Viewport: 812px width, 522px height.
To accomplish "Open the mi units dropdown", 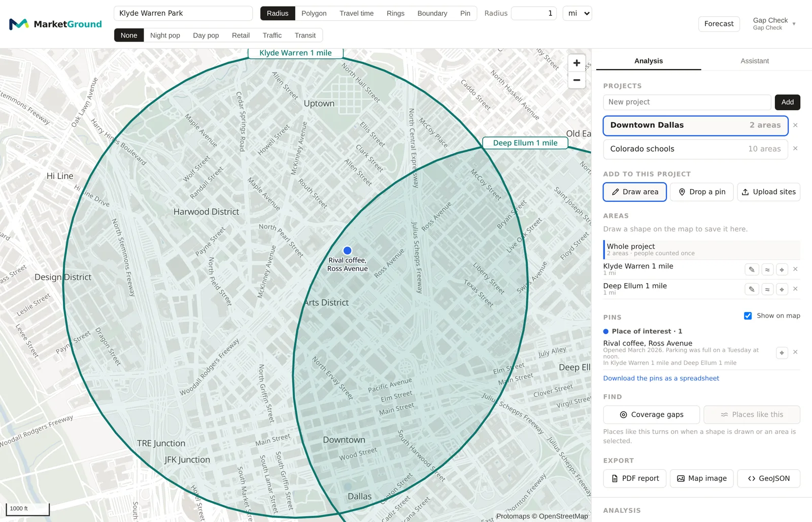I will [x=578, y=13].
